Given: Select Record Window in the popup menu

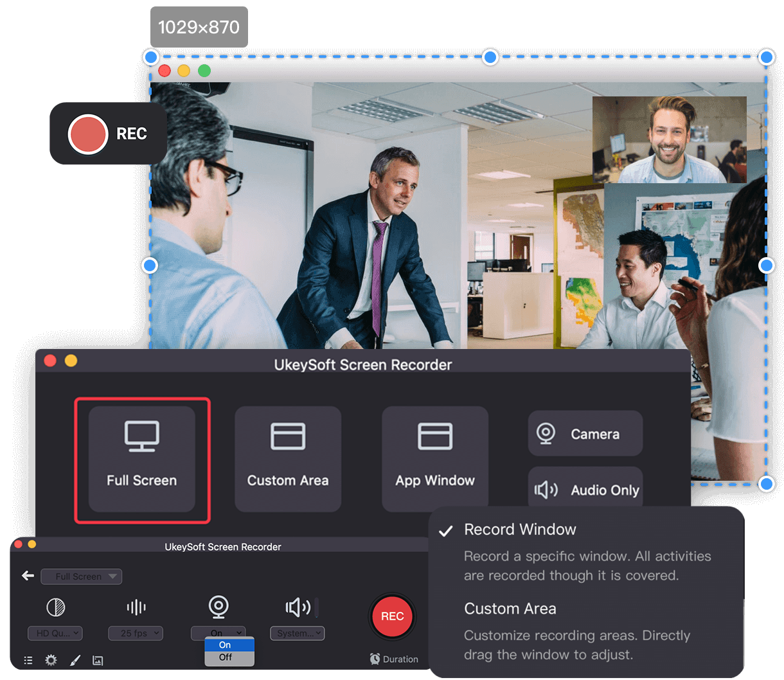Looking at the screenshot, I should pos(520,530).
